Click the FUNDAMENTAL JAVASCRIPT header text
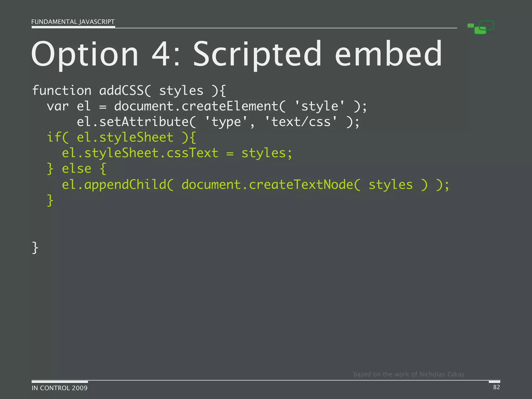The width and height of the screenshot is (532, 399). click(x=73, y=22)
